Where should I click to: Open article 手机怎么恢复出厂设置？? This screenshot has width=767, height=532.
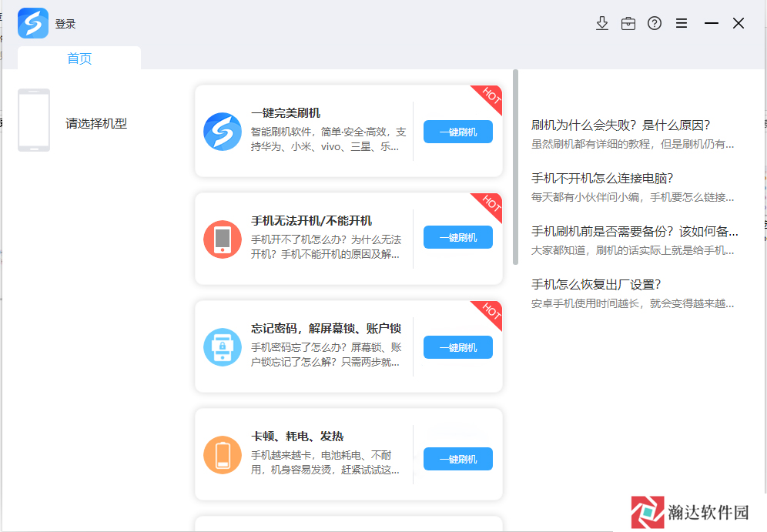596,285
